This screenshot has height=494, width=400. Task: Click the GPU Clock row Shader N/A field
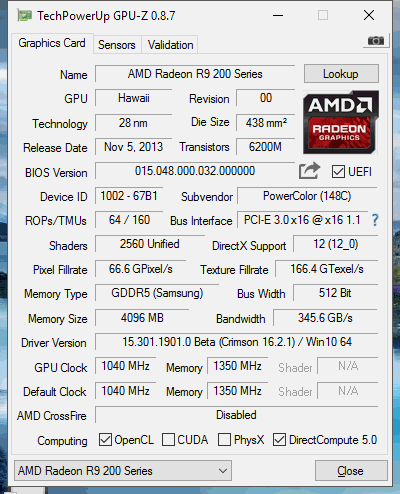point(348,366)
